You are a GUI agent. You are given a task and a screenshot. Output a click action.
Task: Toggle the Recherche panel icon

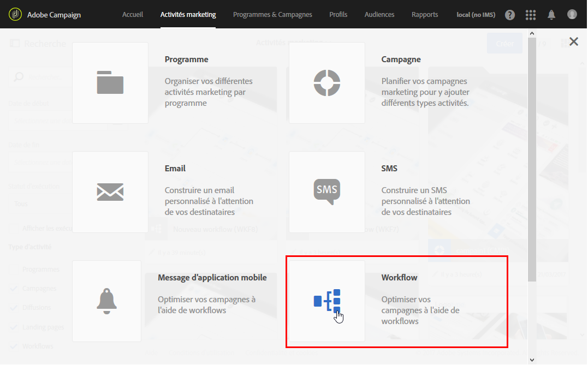point(14,44)
